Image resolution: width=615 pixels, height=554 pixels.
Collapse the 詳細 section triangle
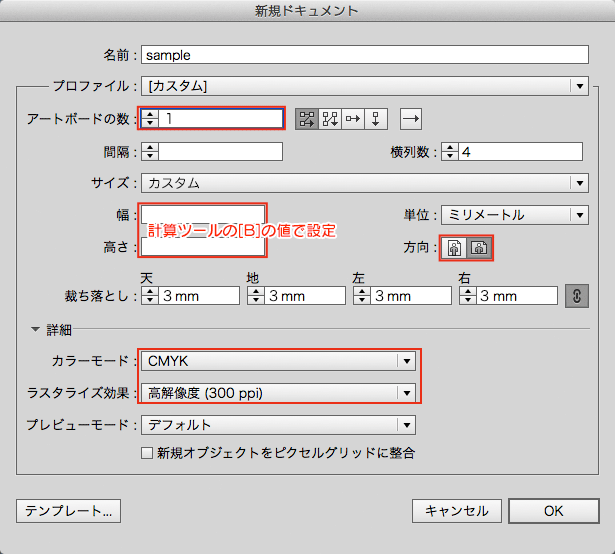pos(37,329)
